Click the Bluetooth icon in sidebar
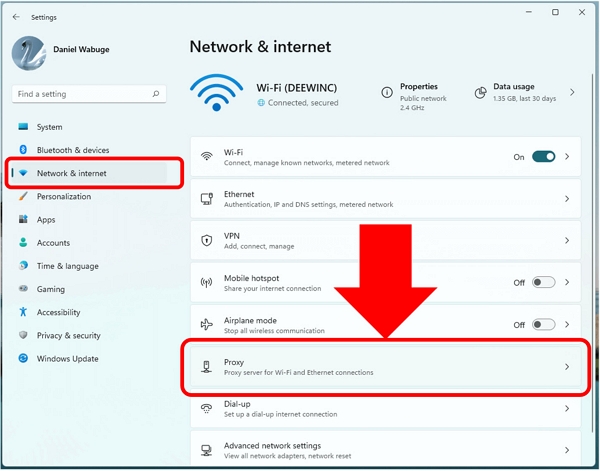The width and height of the screenshot is (600, 471). pos(23,150)
